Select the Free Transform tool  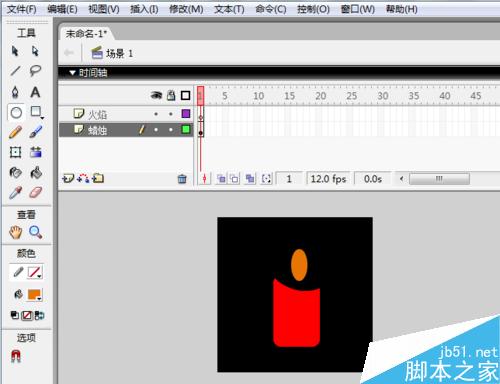pos(15,152)
